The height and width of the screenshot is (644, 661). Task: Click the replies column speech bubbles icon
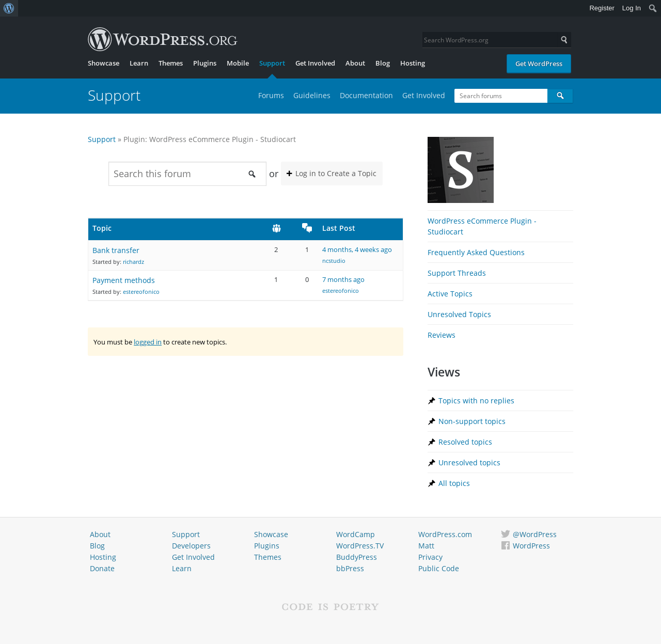pyautogui.click(x=307, y=228)
